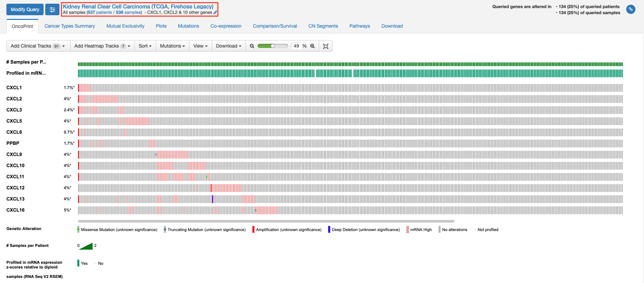This screenshot has width=644, height=283.
Task: Select CXCL9 track label
Action: 14,154
